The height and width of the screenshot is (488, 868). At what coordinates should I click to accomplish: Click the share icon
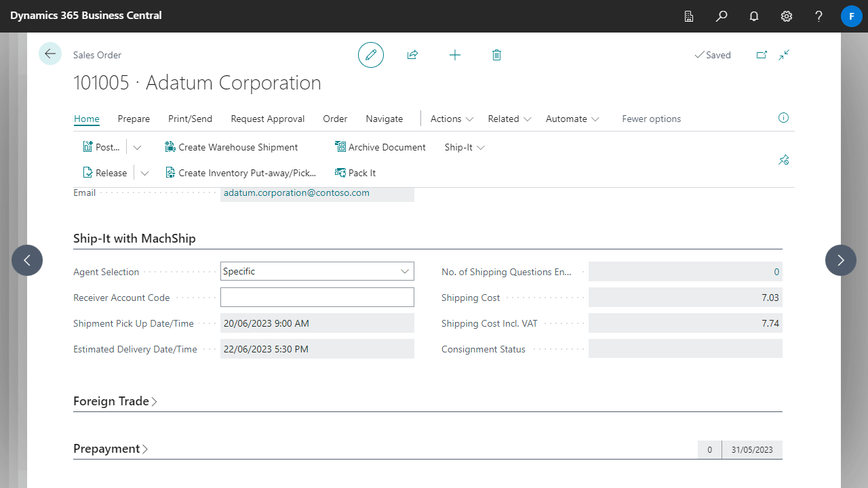coord(412,55)
